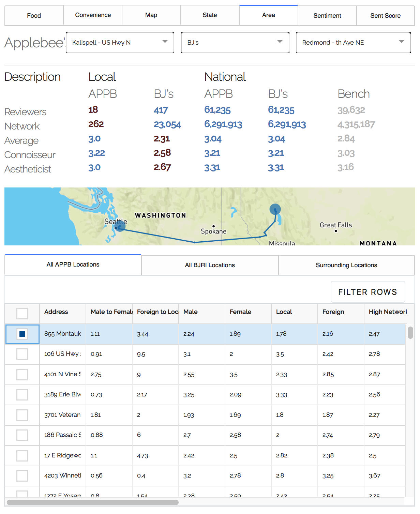Check the 4203 Winnetka row checkbox
This screenshot has width=420, height=514.
click(22, 476)
